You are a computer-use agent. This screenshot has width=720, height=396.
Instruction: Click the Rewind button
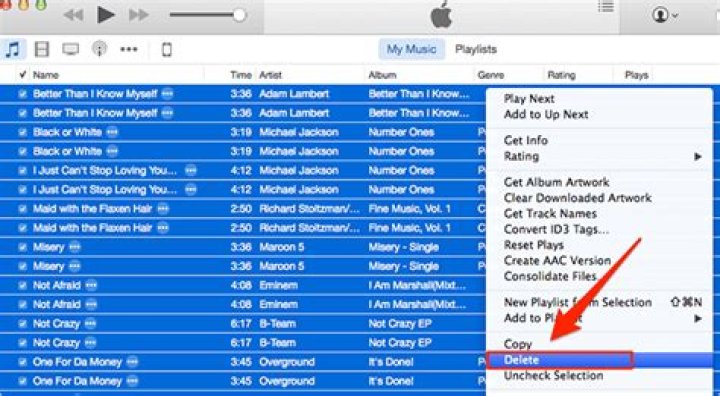[73, 15]
